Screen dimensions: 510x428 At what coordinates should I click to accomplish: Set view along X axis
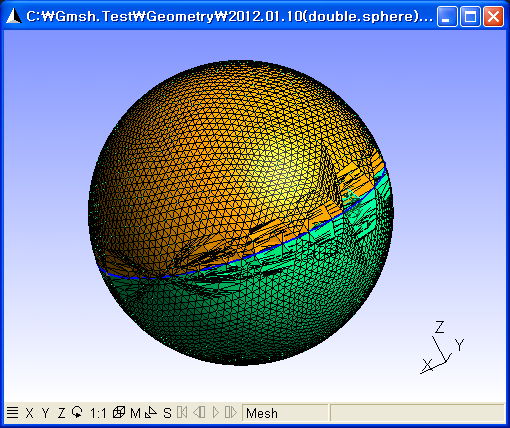click(x=29, y=413)
